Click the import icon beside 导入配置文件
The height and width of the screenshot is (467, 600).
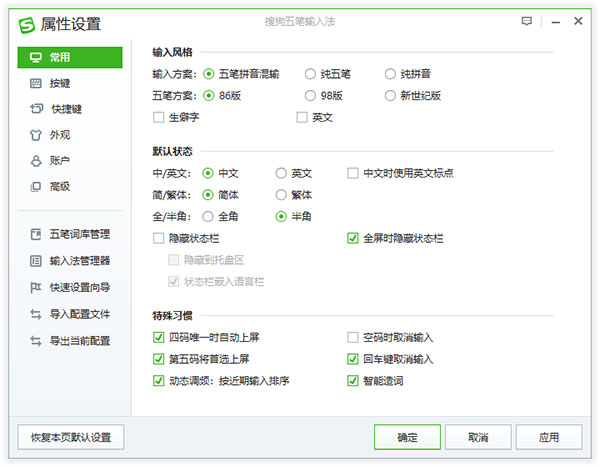[36, 314]
